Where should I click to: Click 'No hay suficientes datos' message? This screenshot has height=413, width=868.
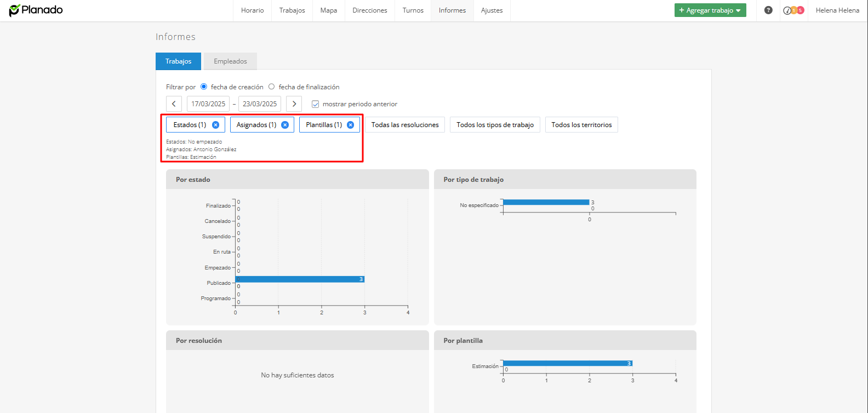tap(298, 375)
